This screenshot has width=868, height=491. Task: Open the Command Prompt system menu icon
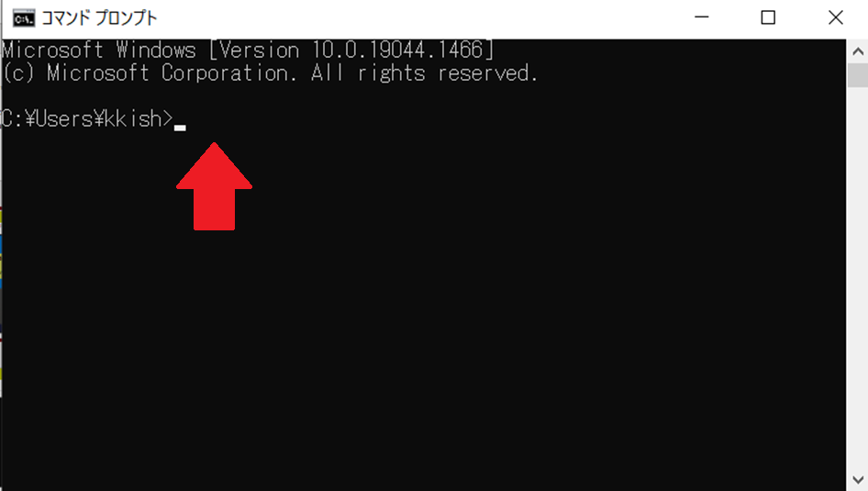click(x=24, y=18)
